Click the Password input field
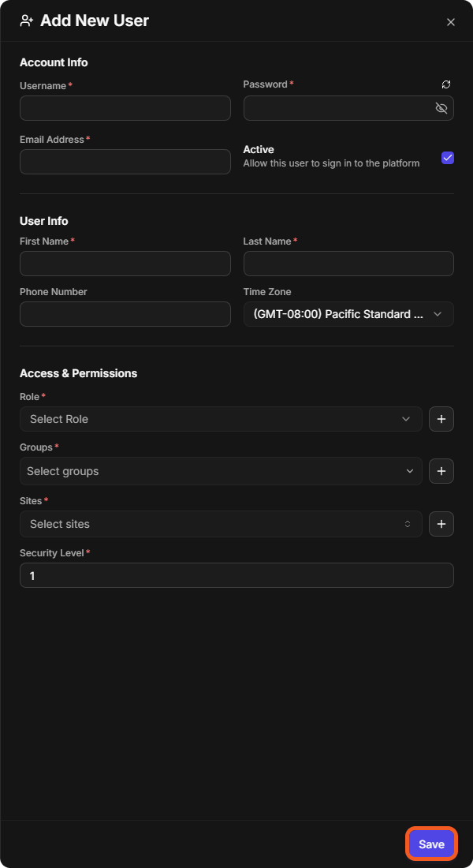This screenshot has height=868, width=473. [348, 108]
